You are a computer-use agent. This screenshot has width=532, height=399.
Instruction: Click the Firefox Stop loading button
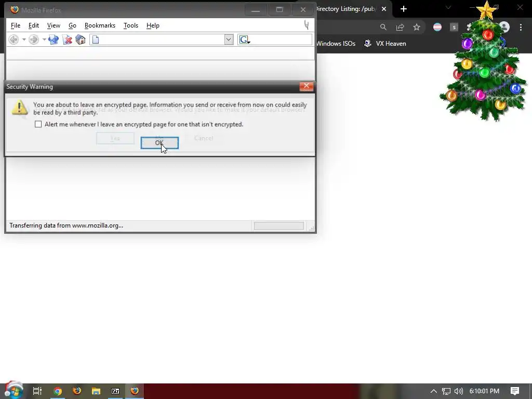[x=67, y=39]
